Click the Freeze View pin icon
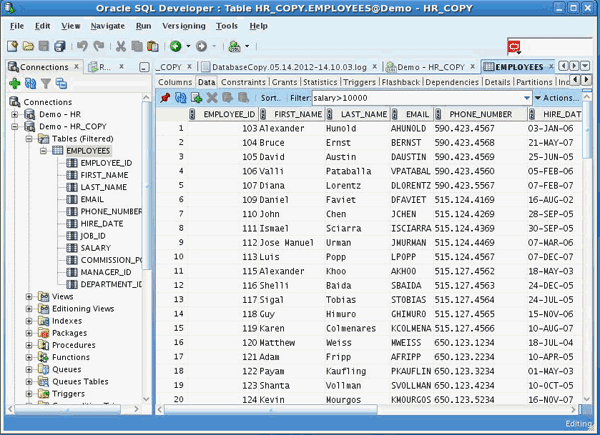The width and height of the screenshot is (600, 435). click(165, 98)
